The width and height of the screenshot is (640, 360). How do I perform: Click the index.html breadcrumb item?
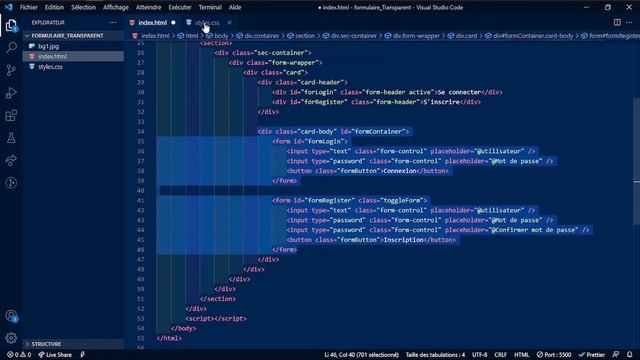[x=155, y=36]
